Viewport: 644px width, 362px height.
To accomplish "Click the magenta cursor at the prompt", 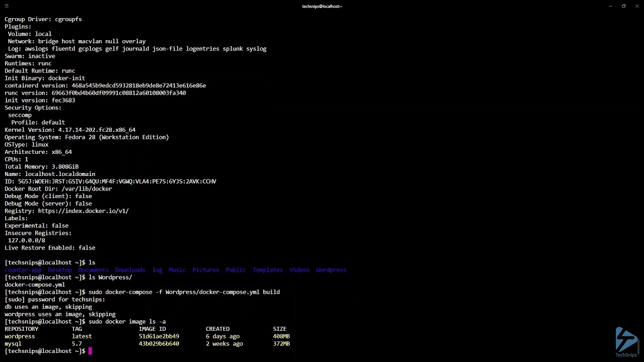I will [90, 351].
